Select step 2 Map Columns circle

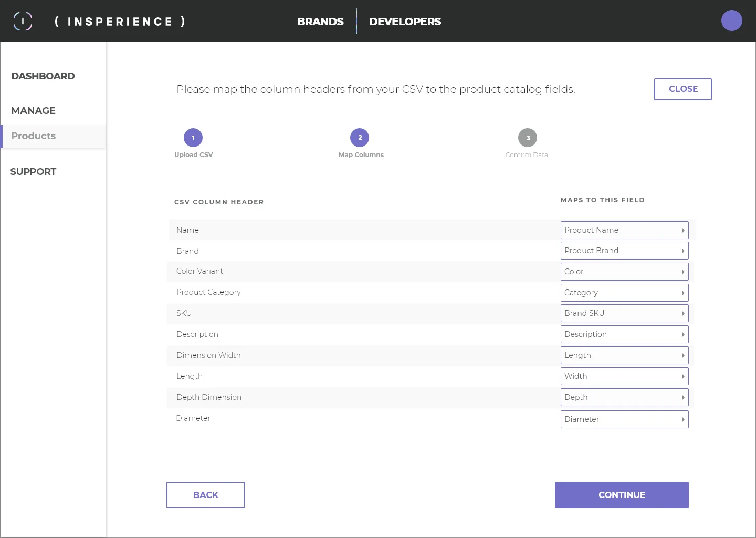pos(360,138)
